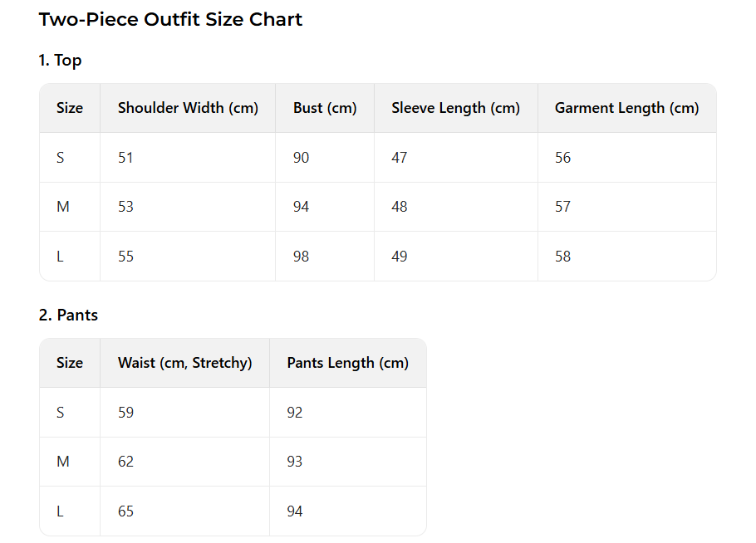Select the "1. Top" section heading
756x543 pixels.
tap(60, 60)
